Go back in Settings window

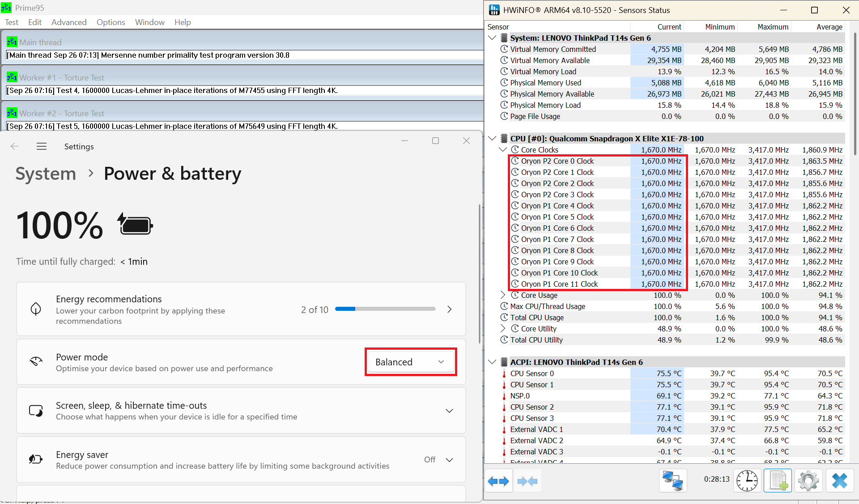[x=15, y=146]
